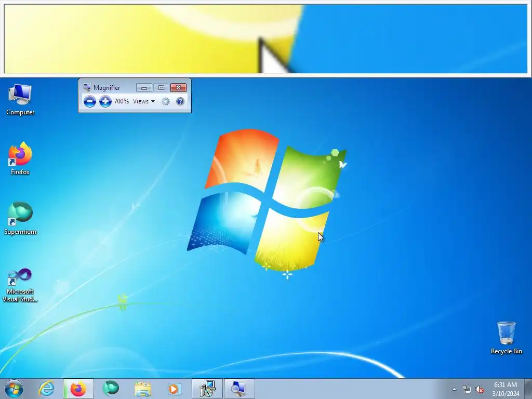Select the Firefox desktop shortcut
Image resolution: width=532 pixels, height=399 pixels.
[20, 159]
